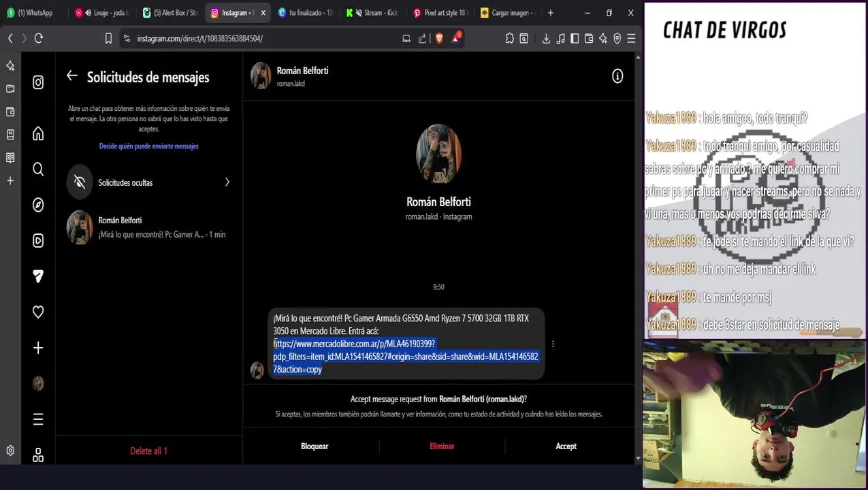Open downloads icon in toolbar

(546, 39)
